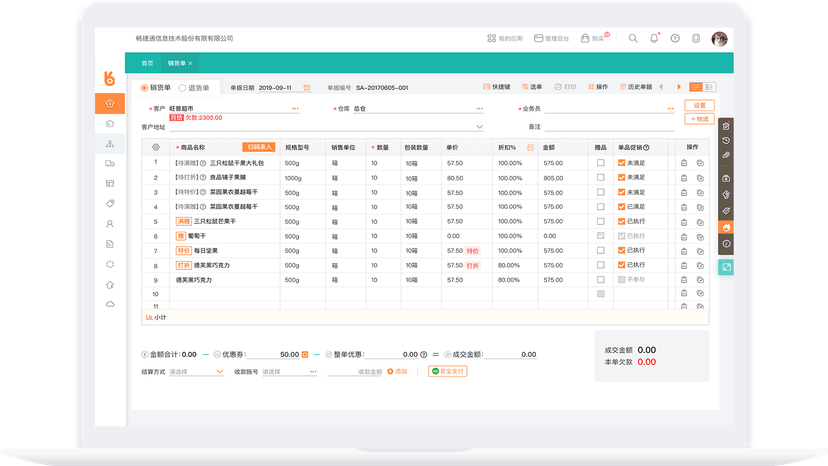The height and width of the screenshot is (466, 828).
Task: Click the mobile phone icon in header
Action: pyautogui.click(x=696, y=38)
